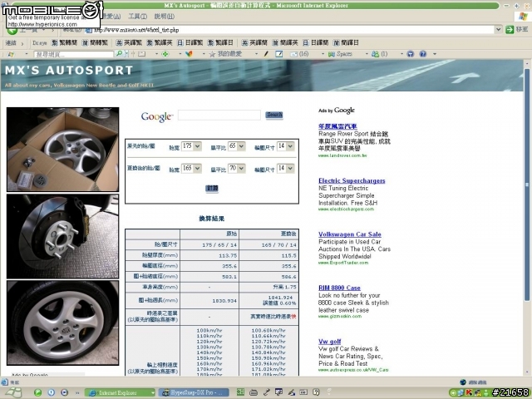532x399 pixels.
Task: Open the Vw golf ad link
Action: tap(330, 342)
